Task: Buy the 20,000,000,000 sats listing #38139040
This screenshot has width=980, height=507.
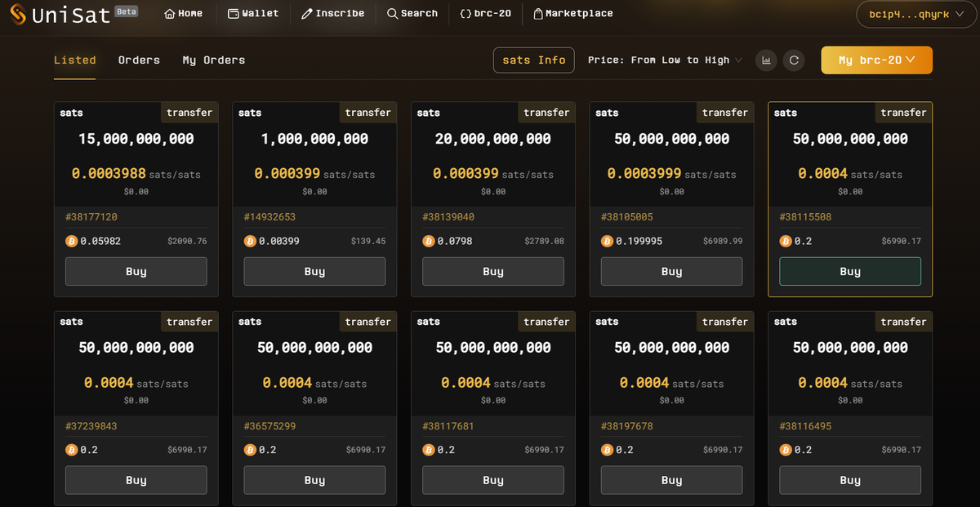Action: click(x=493, y=272)
